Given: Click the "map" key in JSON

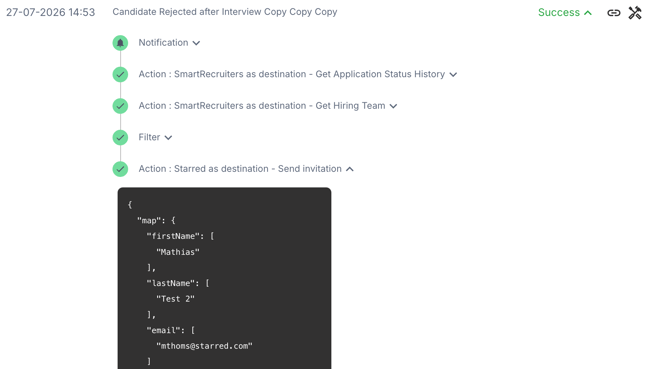Looking at the screenshot, I should [x=149, y=221].
